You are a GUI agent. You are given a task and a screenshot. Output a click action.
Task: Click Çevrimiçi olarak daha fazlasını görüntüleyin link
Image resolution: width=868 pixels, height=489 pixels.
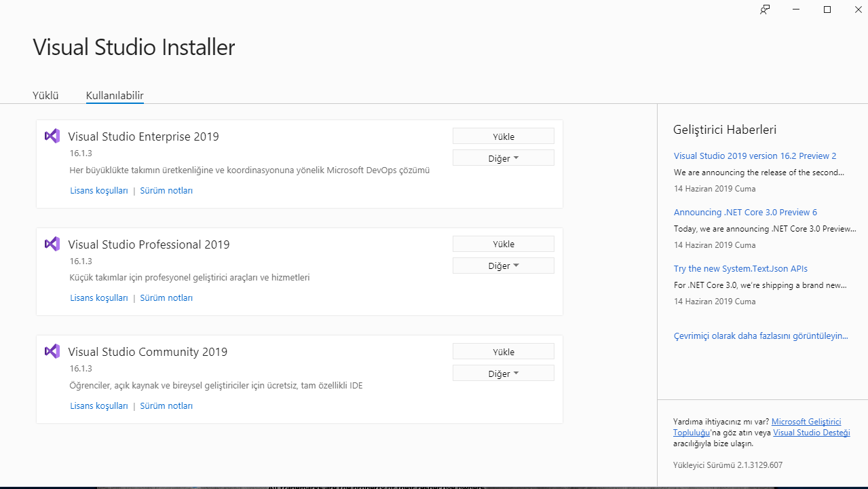[761, 336]
